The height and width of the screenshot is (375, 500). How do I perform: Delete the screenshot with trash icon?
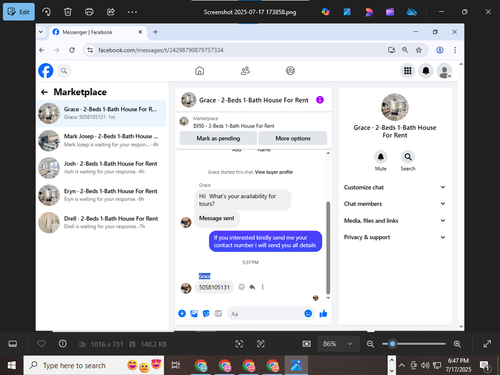click(68, 12)
